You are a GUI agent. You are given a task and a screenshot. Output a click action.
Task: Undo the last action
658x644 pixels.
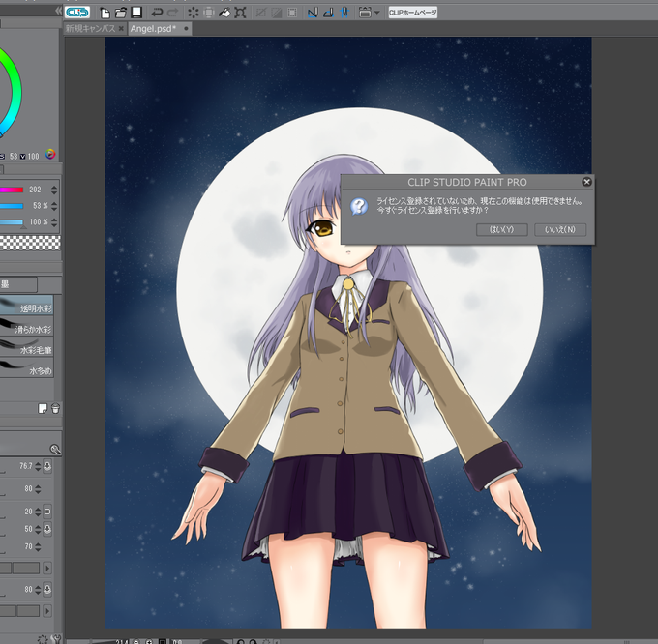click(x=157, y=13)
